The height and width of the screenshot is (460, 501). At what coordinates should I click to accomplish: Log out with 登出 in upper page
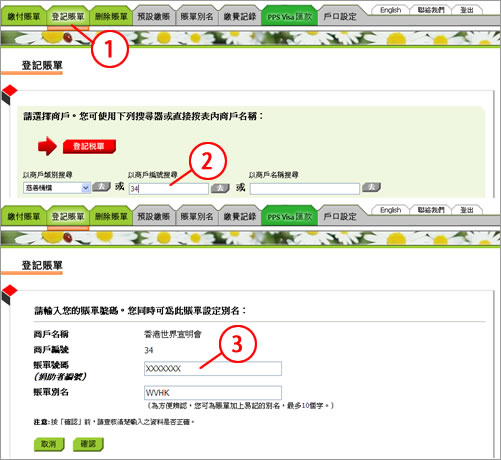(x=467, y=10)
